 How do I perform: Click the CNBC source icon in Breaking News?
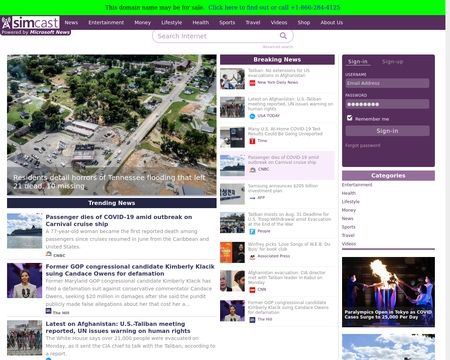coord(253,169)
